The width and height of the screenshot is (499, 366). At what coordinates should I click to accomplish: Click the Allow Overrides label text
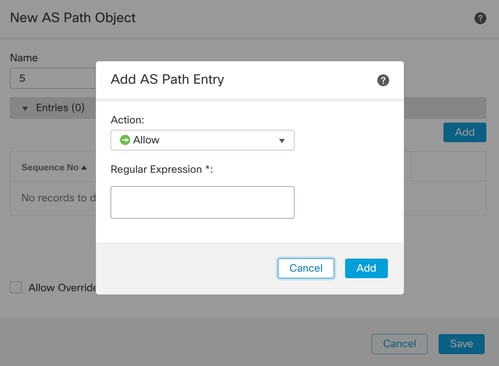62,288
